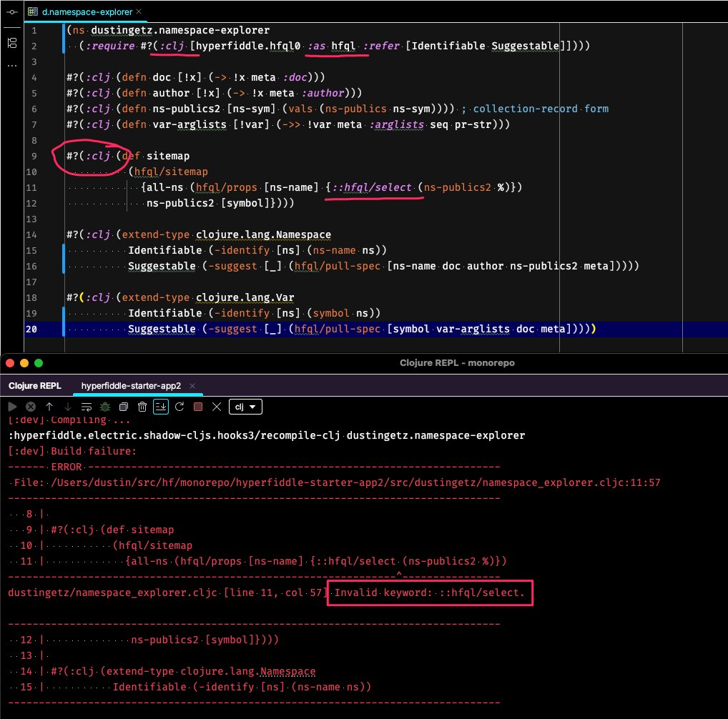Click the Execute current statement play icon

point(13,407)
